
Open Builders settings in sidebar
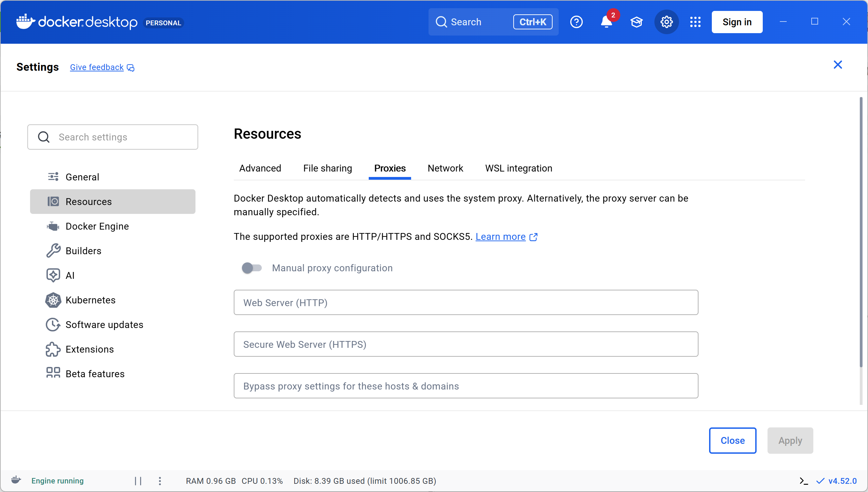[83, 250]
